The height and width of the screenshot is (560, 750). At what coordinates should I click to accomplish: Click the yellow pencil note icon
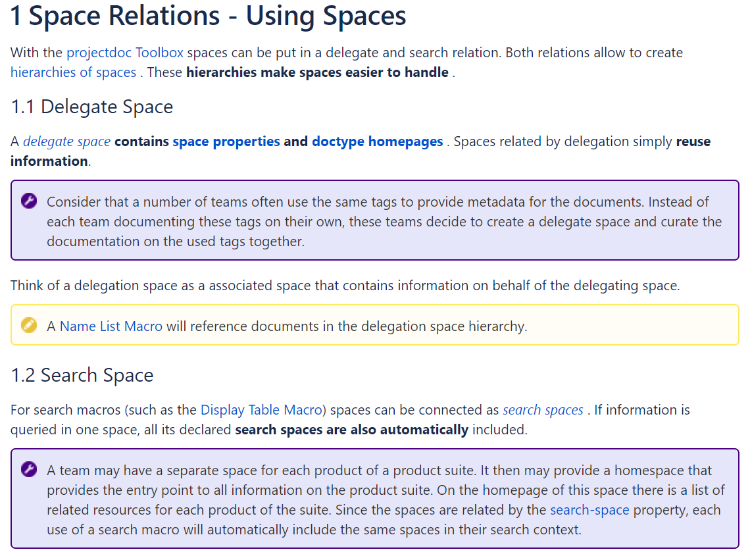[x=29, y=325]
